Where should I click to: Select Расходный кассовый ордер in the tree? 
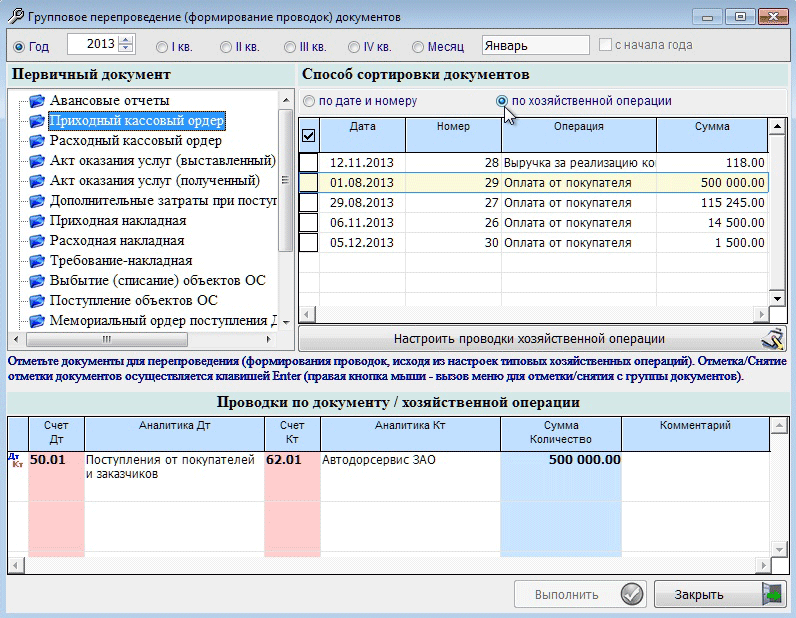tap(136, 141)
